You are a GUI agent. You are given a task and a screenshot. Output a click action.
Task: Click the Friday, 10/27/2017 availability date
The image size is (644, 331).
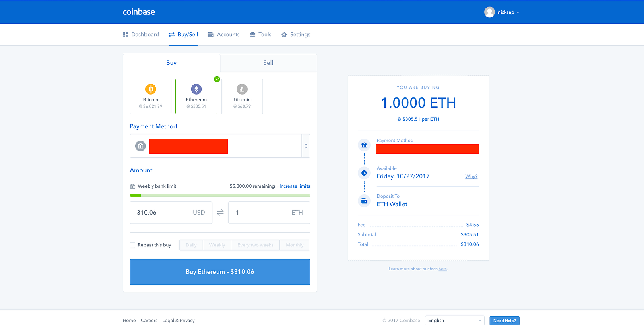pyautogui.click(x=403, y=176)
